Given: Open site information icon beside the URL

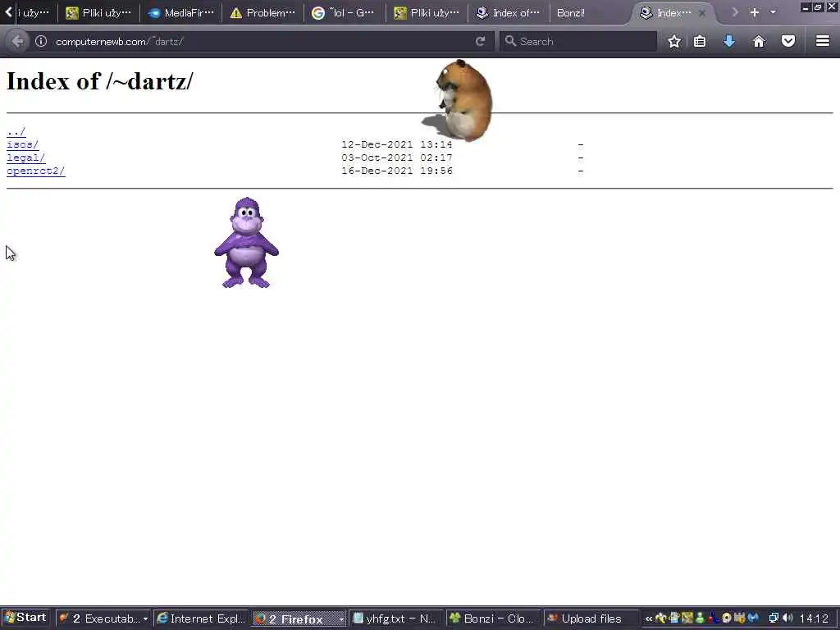Looking at the screenshot, I should [x=41, y=41].
